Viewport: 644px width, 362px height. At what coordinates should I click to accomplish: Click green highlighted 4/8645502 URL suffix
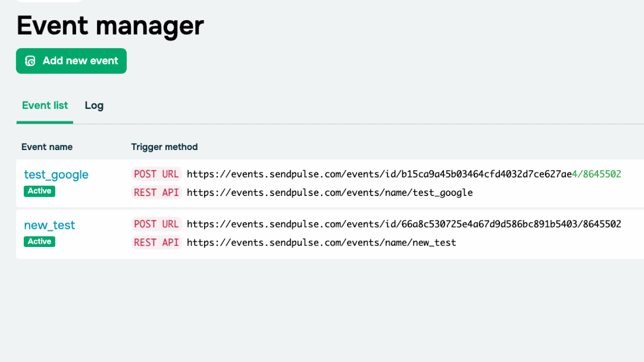597,174
